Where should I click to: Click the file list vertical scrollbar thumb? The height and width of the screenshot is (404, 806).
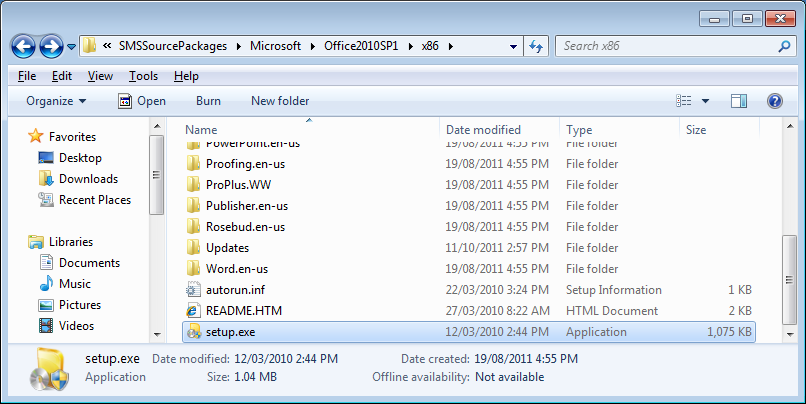(790, 280)
